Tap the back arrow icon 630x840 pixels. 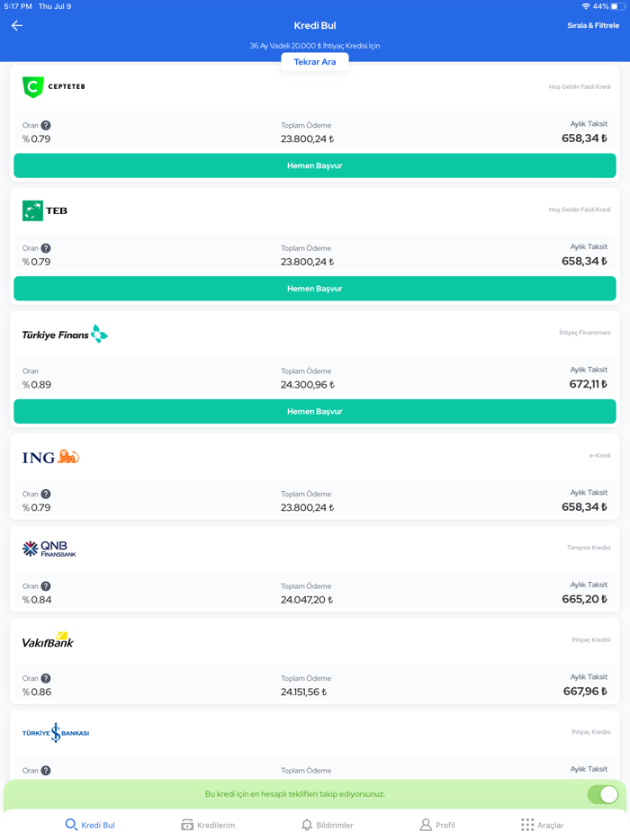coord(17,26)
